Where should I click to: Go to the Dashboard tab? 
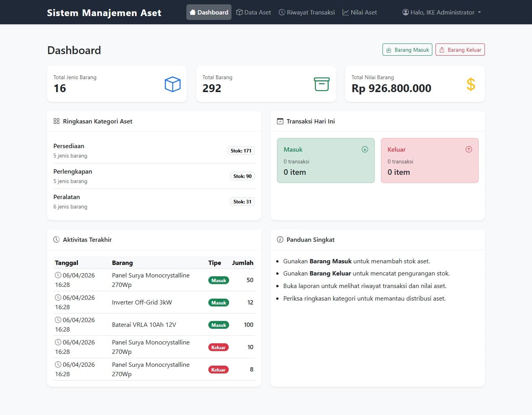pos(209,12)
